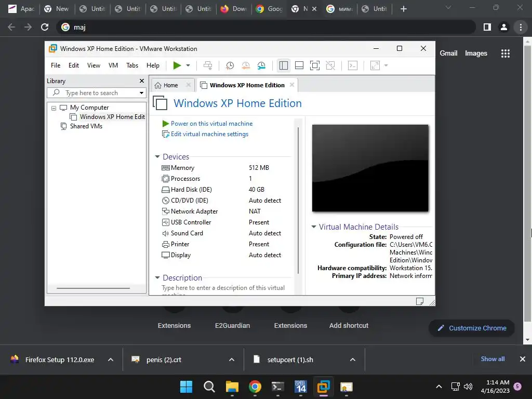
Task: Collapse the My Computer tree node
Action: point(54,108)
